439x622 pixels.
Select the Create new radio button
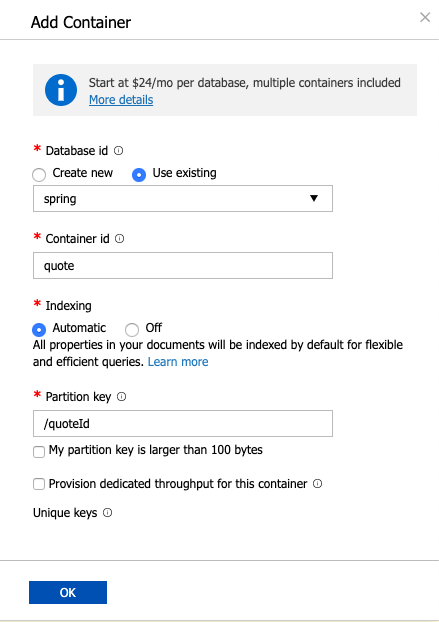39,175
